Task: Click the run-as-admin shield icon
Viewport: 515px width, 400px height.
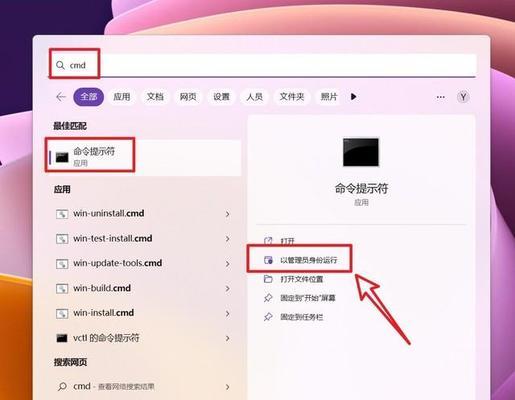Action: [268, 260]
